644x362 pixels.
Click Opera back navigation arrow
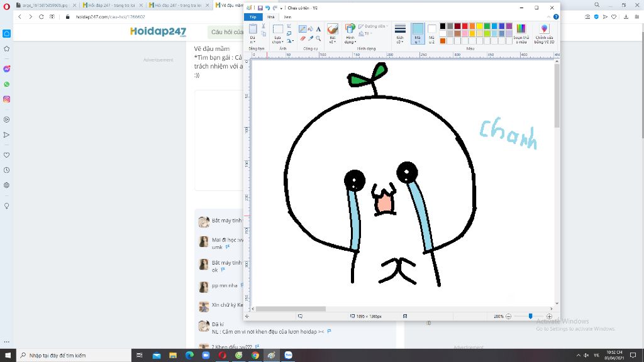[19, 17]
